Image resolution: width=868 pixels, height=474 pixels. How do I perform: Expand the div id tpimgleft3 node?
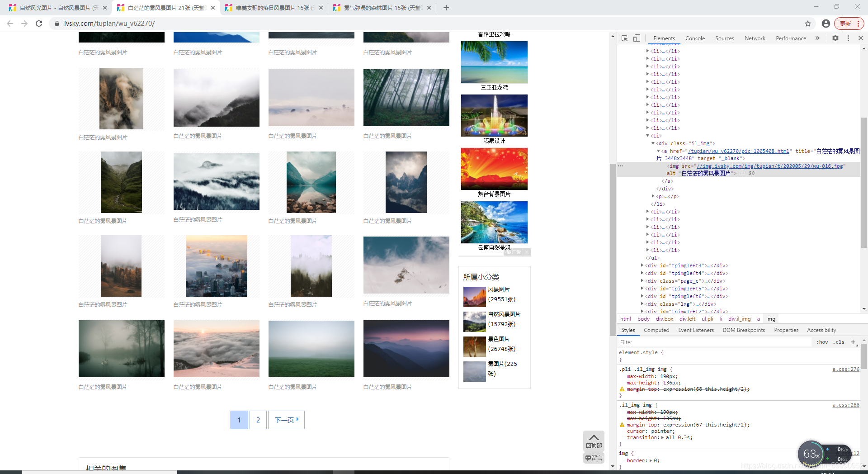[642, 265]
